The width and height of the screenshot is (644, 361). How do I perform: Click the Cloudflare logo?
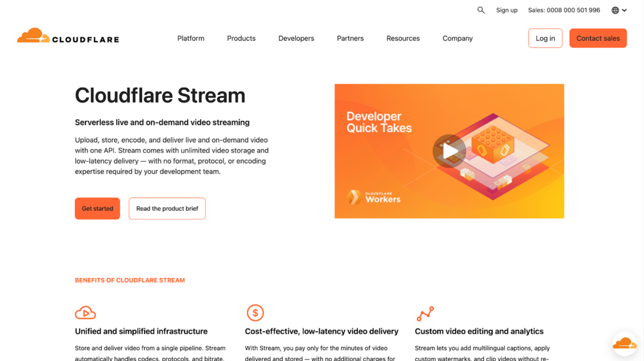tap(68, 36)
